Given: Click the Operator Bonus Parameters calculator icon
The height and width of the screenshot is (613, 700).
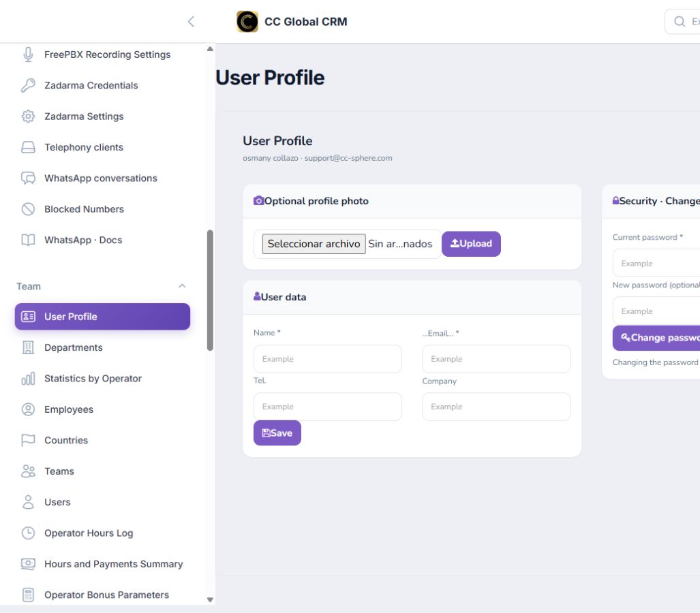Looking at the screenshot, I should tap(28, 595).
